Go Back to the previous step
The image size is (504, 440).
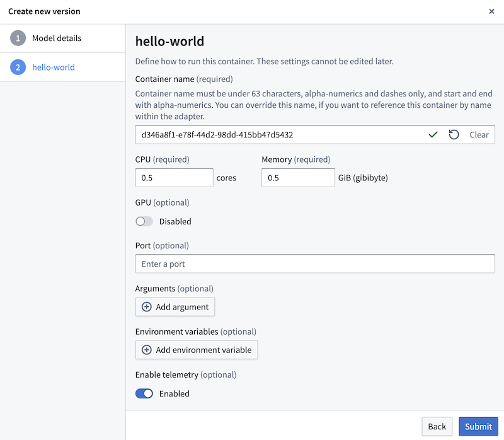coord(437,427)
